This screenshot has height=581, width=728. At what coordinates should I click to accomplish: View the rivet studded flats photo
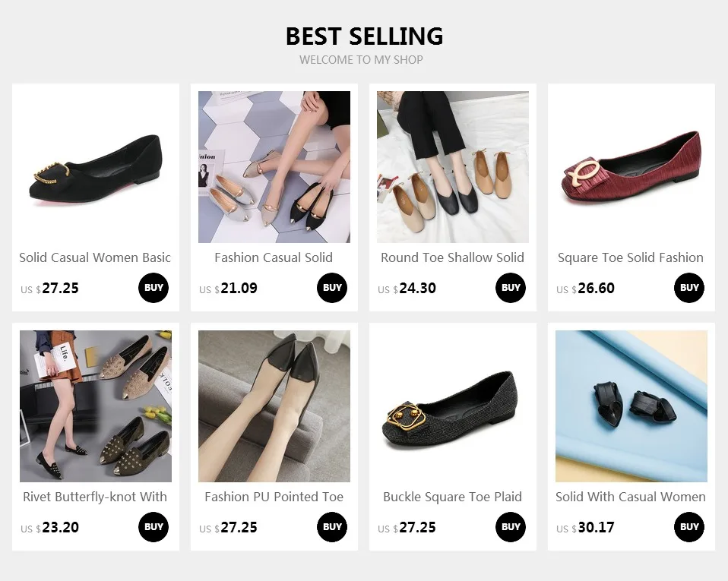pos(96,406)
